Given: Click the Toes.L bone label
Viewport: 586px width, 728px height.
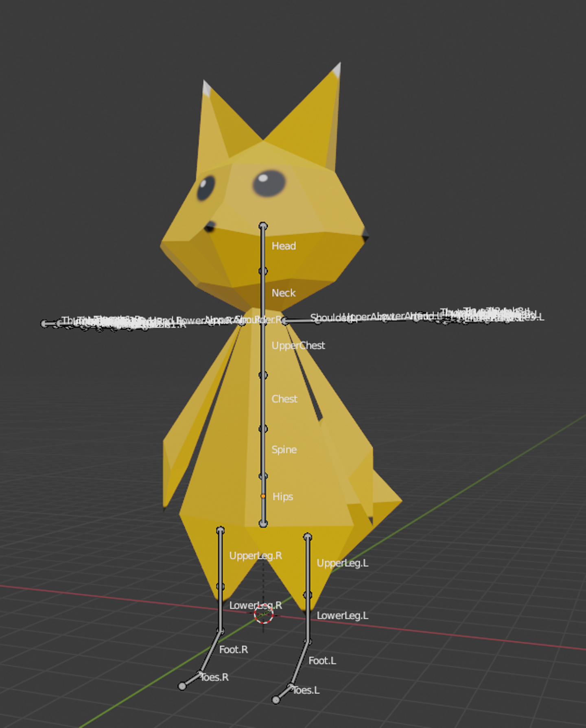Looking at the screenshot, I should point(306,690).
